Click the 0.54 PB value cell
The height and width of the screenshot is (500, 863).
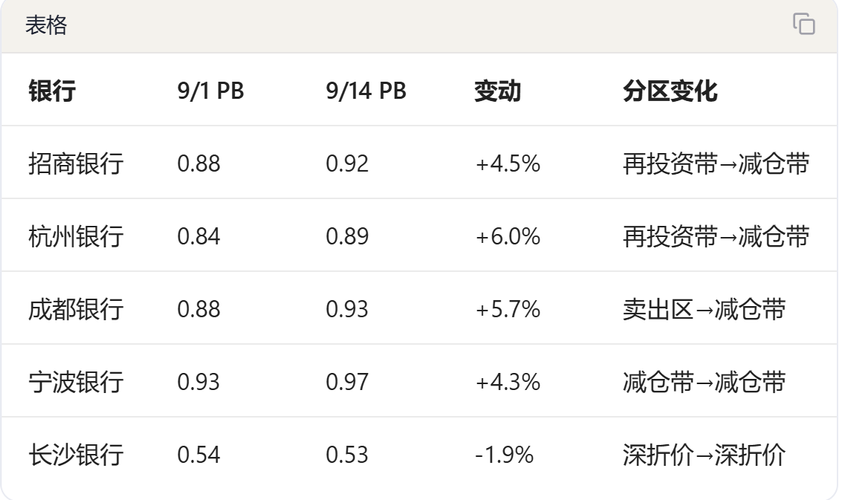(199, 455)
